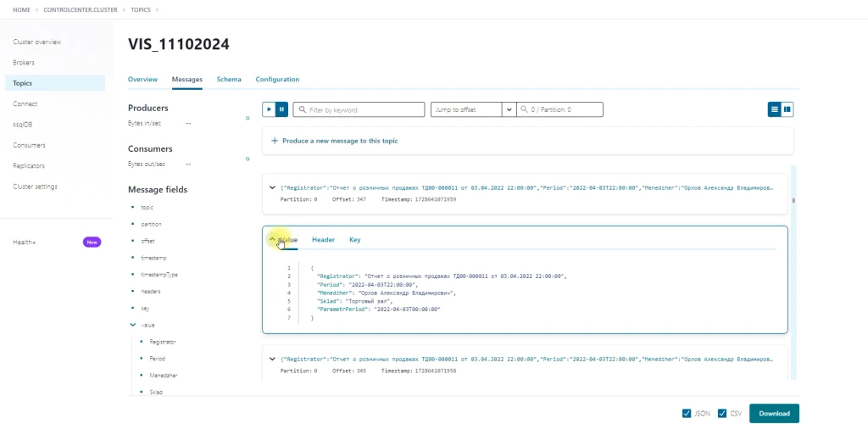Click the search magnifier in keyword filter
The height and width of the screenshot is (424, 868).
pos(302,109)
